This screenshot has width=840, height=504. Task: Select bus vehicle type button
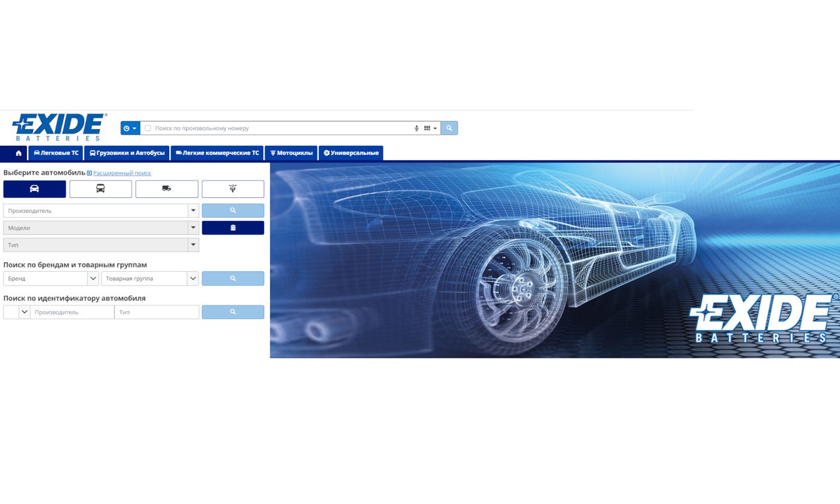coord(101,189)
